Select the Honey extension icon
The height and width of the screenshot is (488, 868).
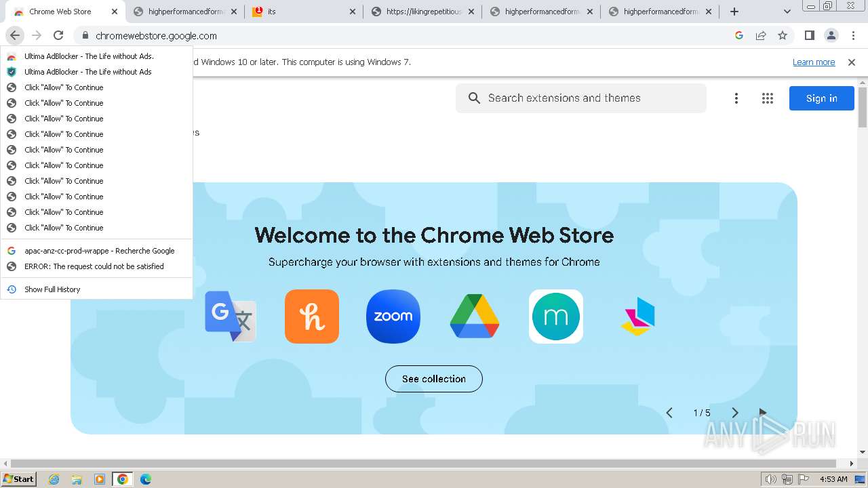pos(312,317)
